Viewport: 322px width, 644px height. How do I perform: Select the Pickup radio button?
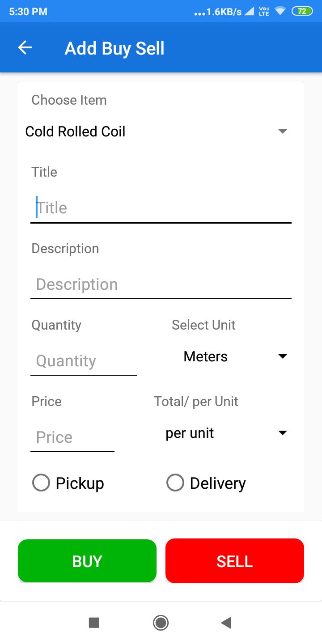point(41,483)
